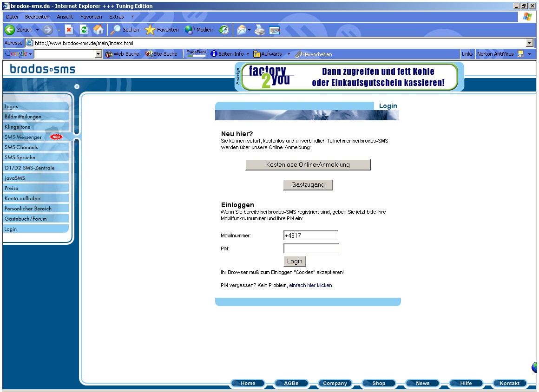Image resolution: width=539 pixels, height=392 pixels.
Task: Click the Edit page icon in toolbar
Action: (x=274, y=30)
